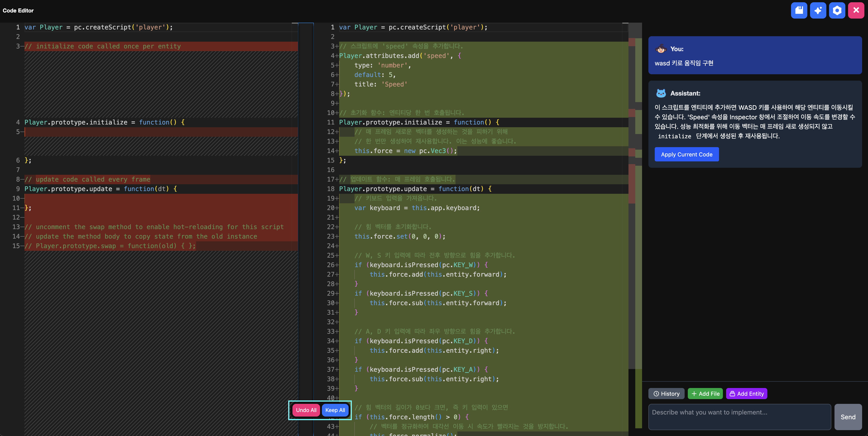Click the Add Entity button with the package icon
Screen dimensions: 868x436
click(x=746, y=393)
